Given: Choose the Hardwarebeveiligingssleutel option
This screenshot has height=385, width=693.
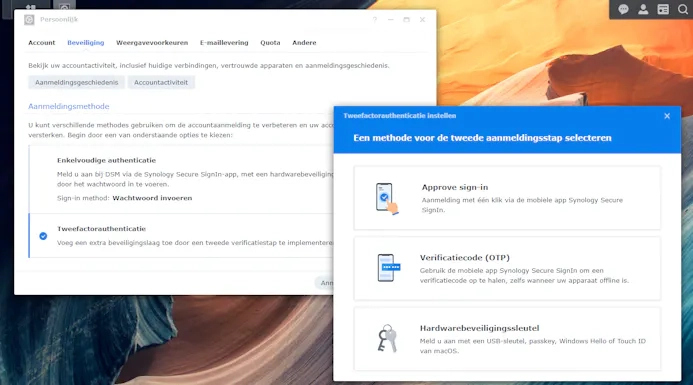Looking at the screenshot, I should pyautogui.click(x=507, y=339).
